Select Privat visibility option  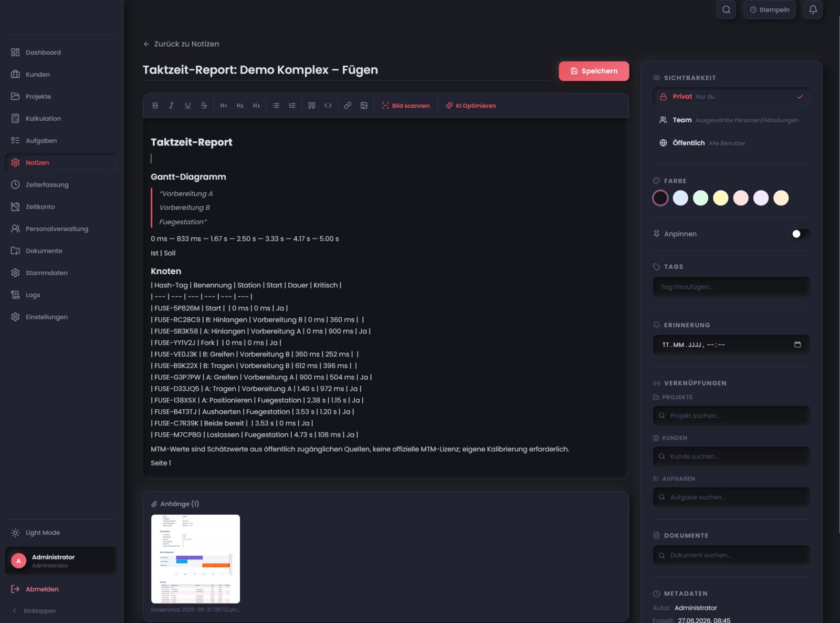(731, 97)
